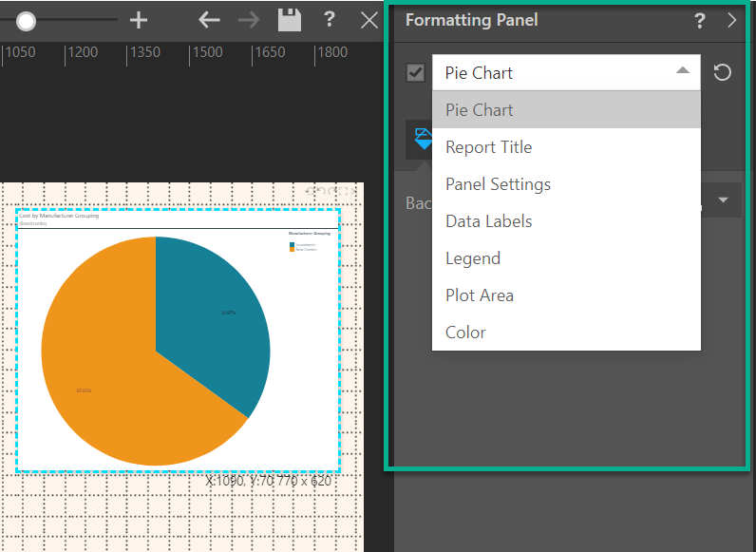Click the zoom in plus icon
The image size is (756, 552).
click(139, 20)
